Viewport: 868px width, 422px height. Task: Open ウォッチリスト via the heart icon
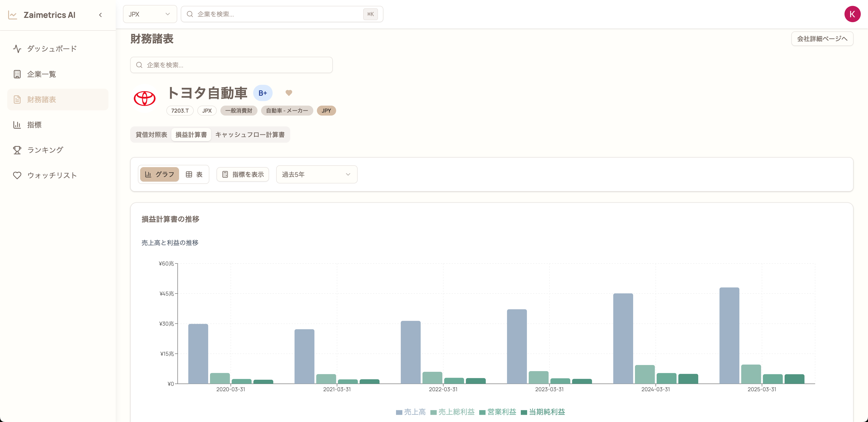[17, 175]
